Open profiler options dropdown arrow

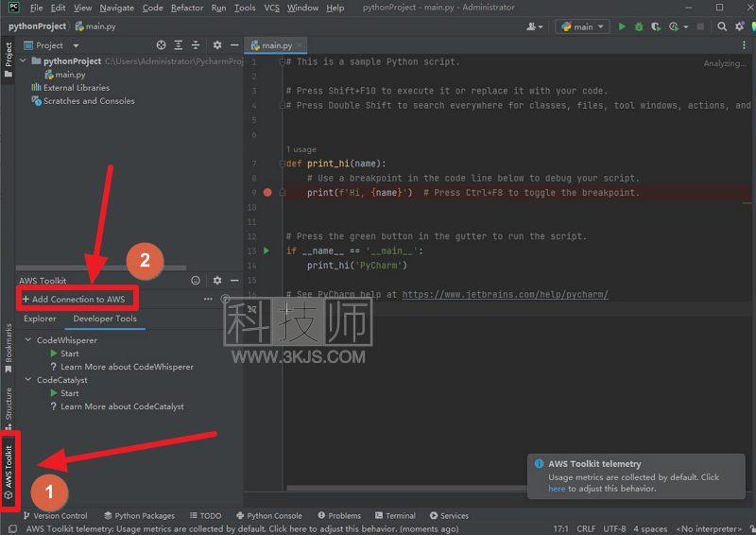coord(686,27)
